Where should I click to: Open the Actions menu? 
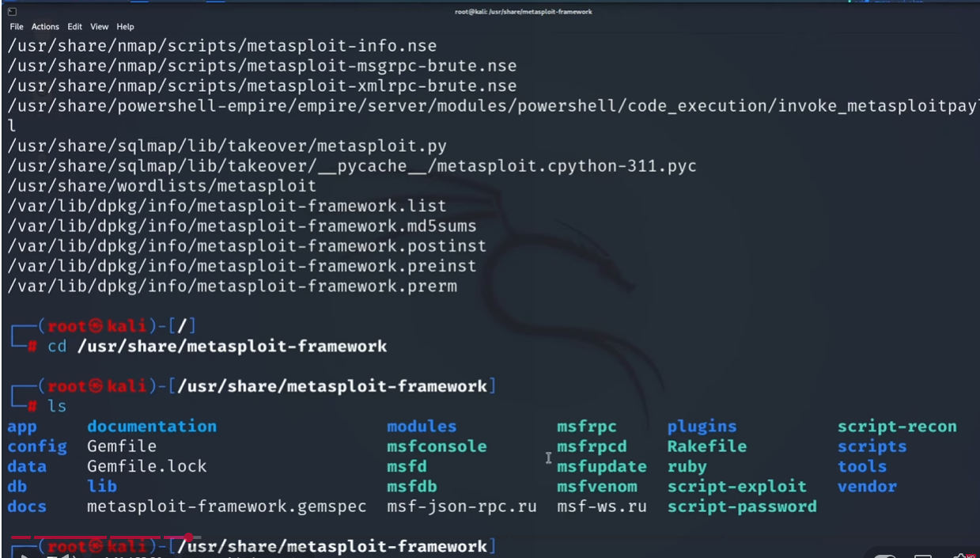[x=45, y=27]
